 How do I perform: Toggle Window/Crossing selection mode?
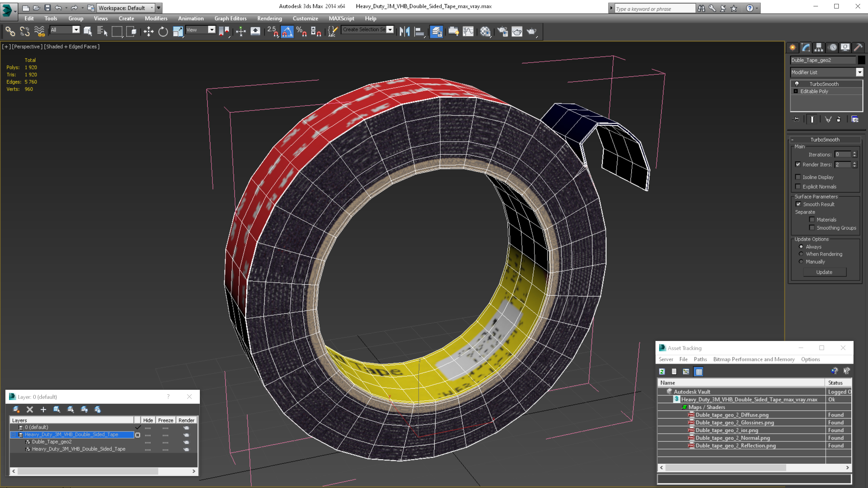tap(131, 32)
